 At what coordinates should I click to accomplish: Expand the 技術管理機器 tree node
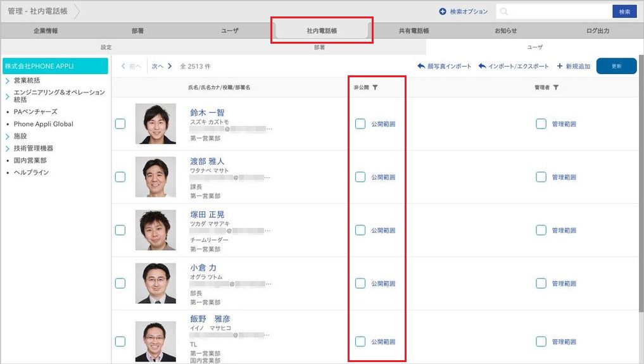7,148
